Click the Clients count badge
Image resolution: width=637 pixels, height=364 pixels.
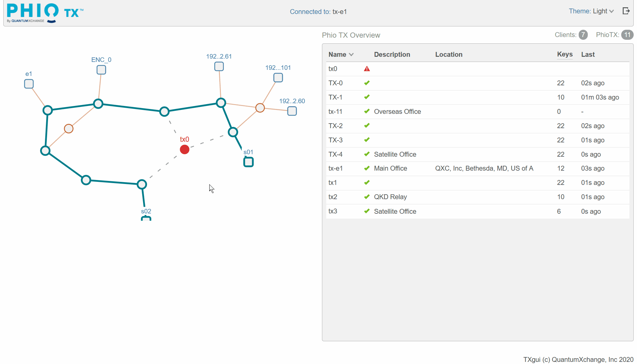[583, 35]
